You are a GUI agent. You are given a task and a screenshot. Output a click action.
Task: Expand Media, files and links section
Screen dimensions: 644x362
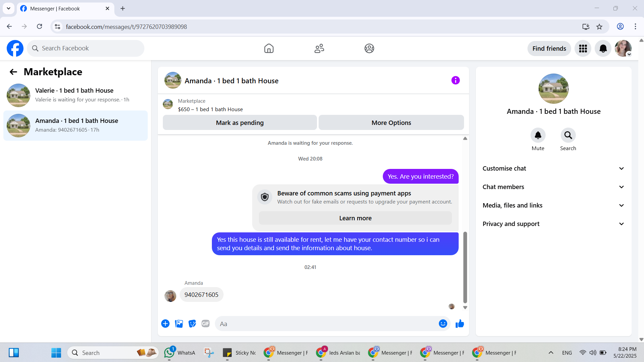point(553,206)
